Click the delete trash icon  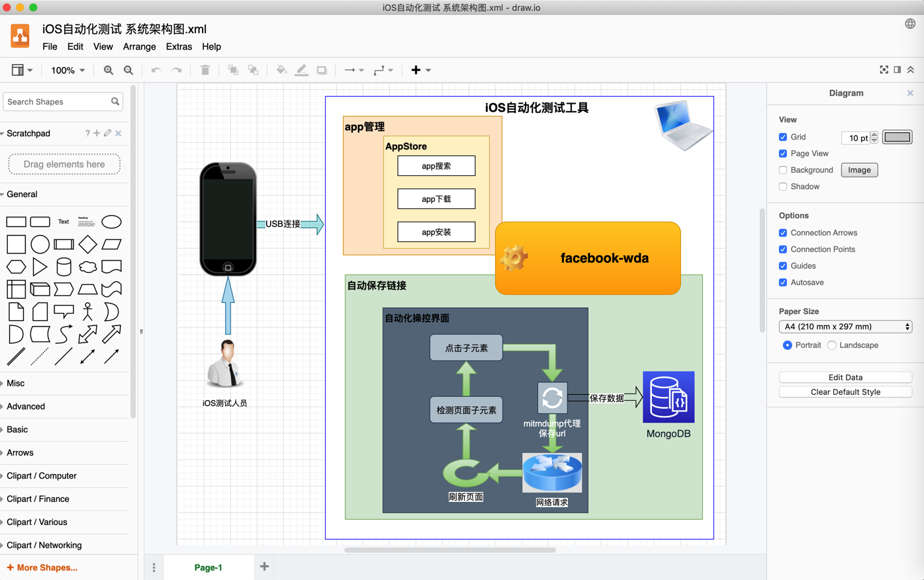[205, 70]
